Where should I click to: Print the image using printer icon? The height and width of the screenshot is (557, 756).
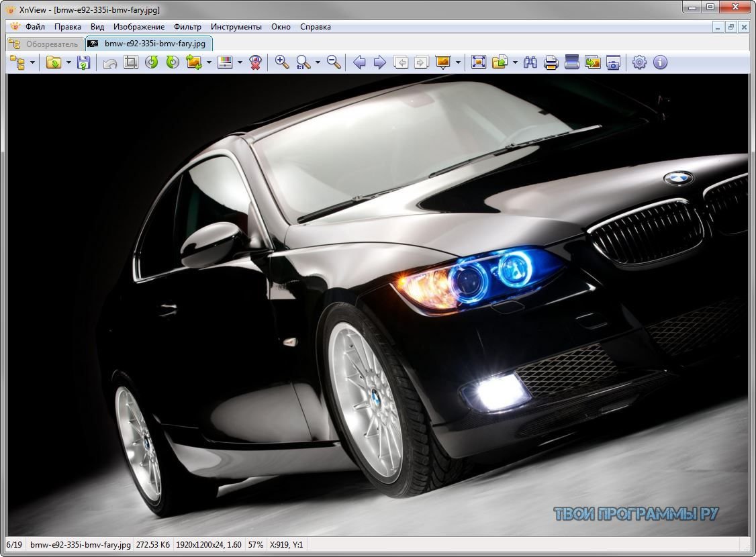click(x=551, y=62)
